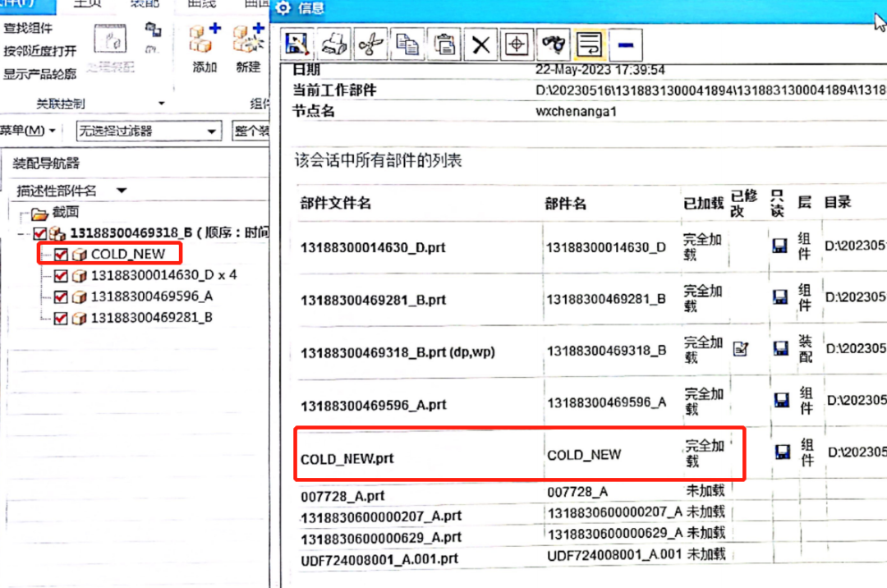Click the 131883060000207_A.prt file name

(381, 517)
